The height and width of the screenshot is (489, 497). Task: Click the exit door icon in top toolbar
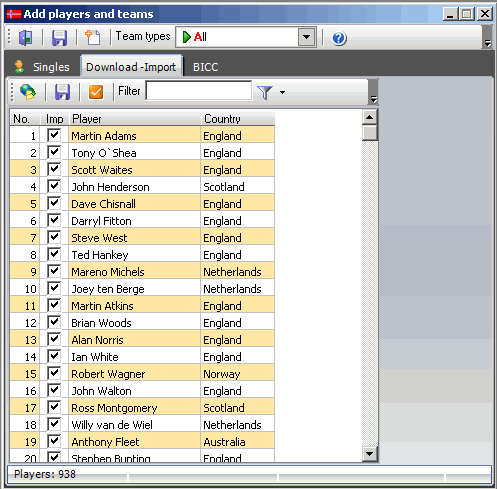coord(26,37)
